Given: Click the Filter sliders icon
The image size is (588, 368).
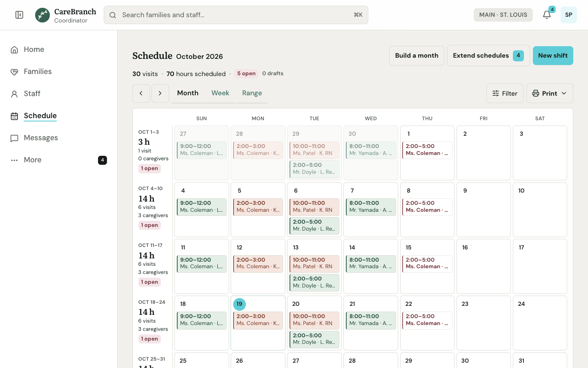Looking at the screenshot, I should tap(496, 93).
